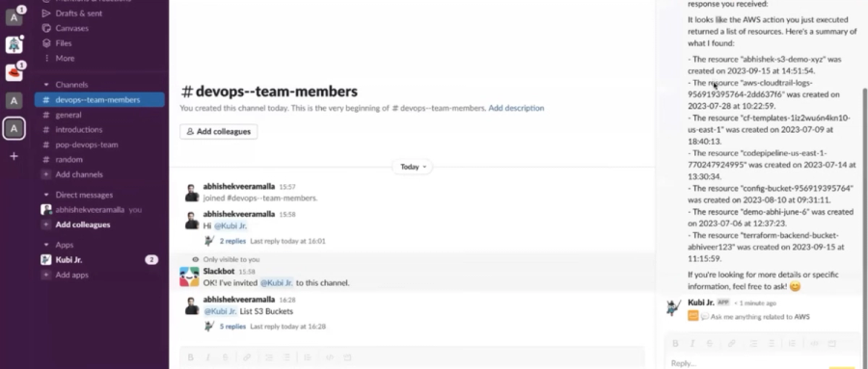Open the Today date dropdown
The width and height of the screenshot is (868, 369).
[413, 167]
